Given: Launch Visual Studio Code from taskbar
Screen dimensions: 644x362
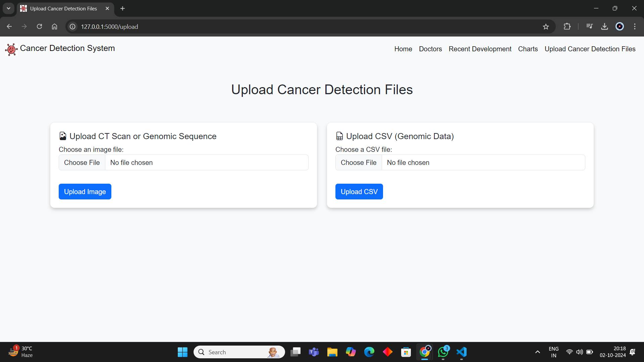Looking at the screenshot, I should click(462, 352).
